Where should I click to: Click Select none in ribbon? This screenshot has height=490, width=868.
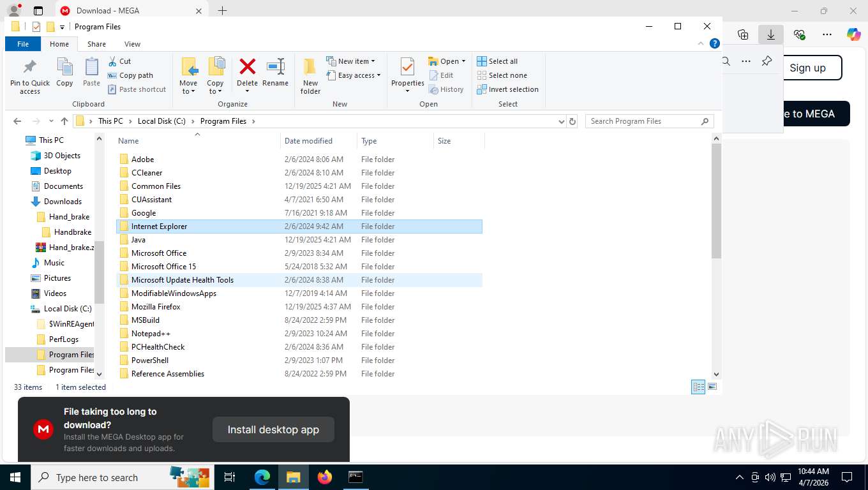point(502,75)
